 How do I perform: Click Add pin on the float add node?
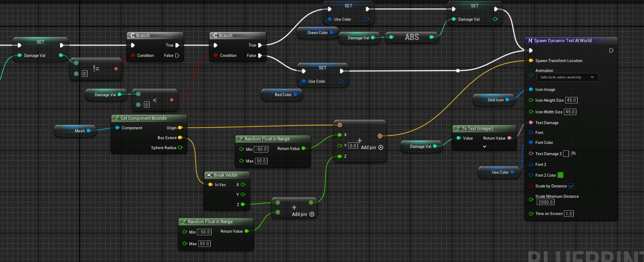point(303,214)
